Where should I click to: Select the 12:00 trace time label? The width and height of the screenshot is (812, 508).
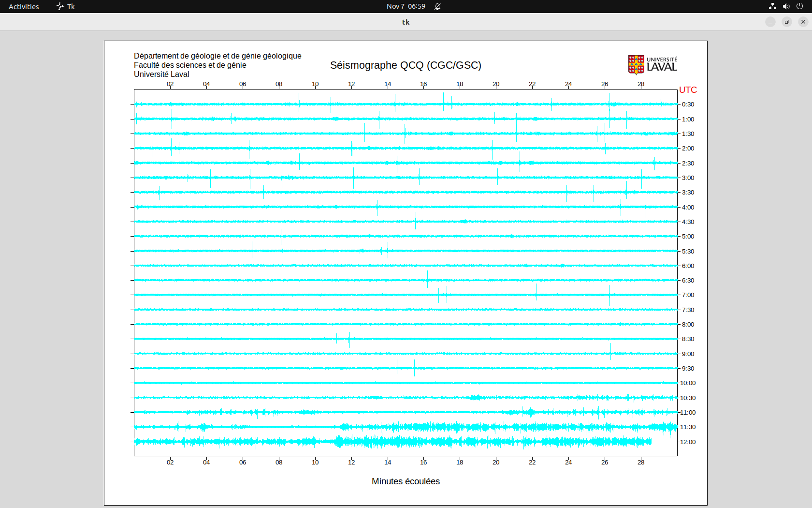tap(688, 442)
